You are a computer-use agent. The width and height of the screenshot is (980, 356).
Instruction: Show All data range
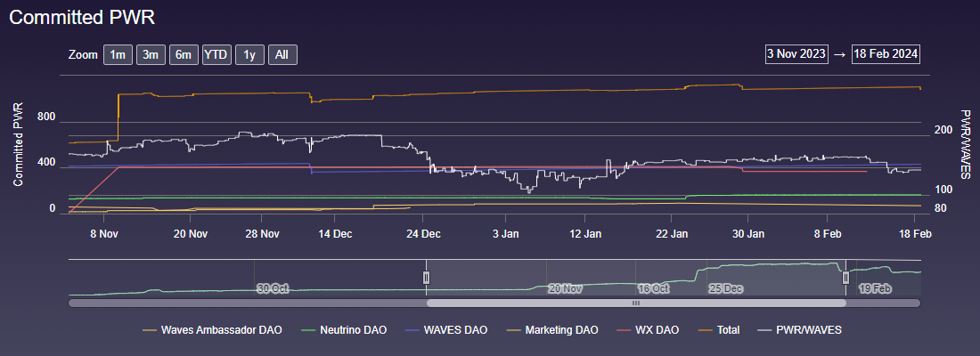(282, 55)
